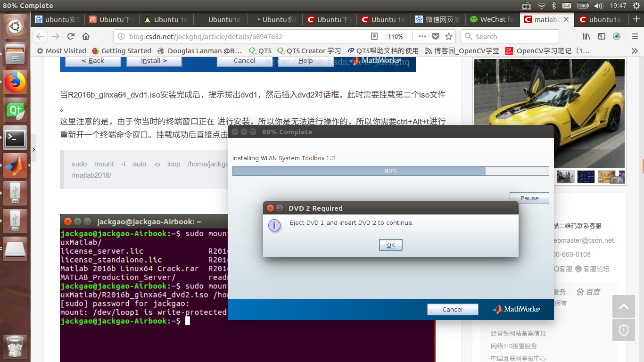This screenshot has height=362, width=644.
Task: Expand the collapsed launcher side arrow
Action: pyautogui.click(x=33, y=149)
